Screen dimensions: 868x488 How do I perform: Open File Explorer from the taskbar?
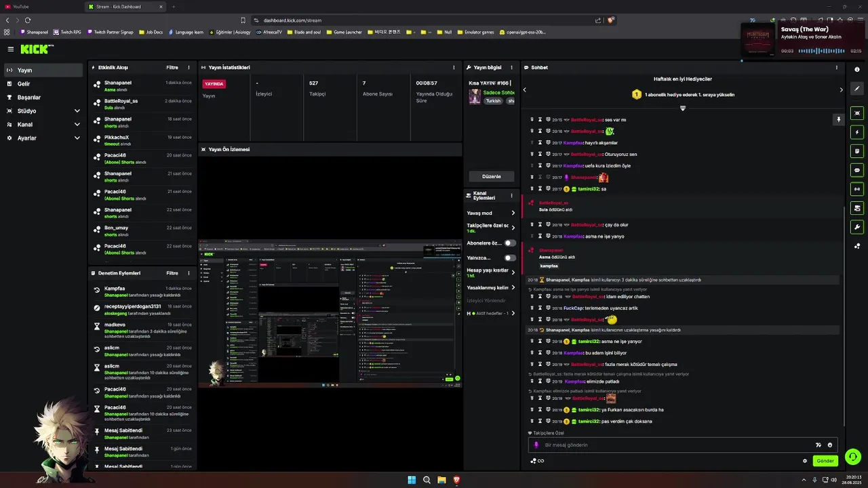(441, 480)
